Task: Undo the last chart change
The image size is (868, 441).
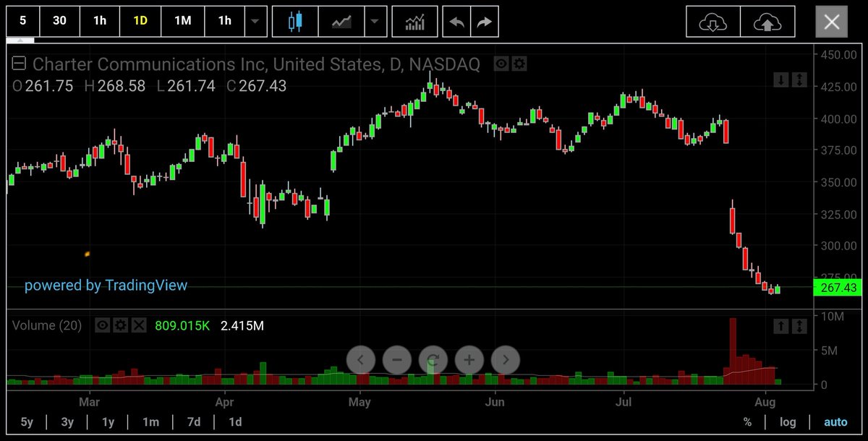Action: 456,21
